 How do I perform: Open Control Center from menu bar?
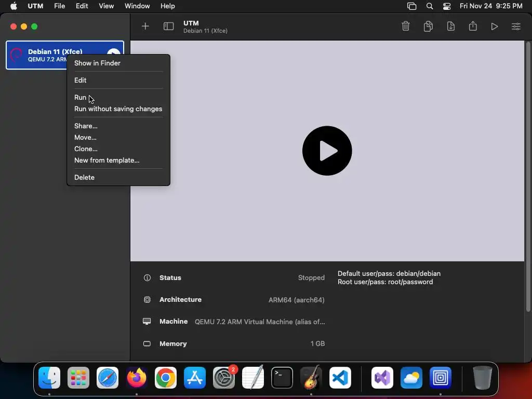coord(447,6)
